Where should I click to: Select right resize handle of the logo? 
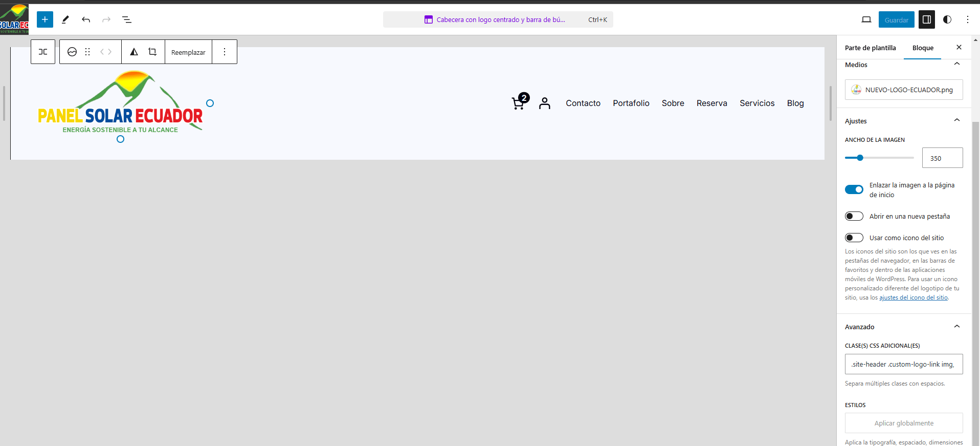(210, 103)
